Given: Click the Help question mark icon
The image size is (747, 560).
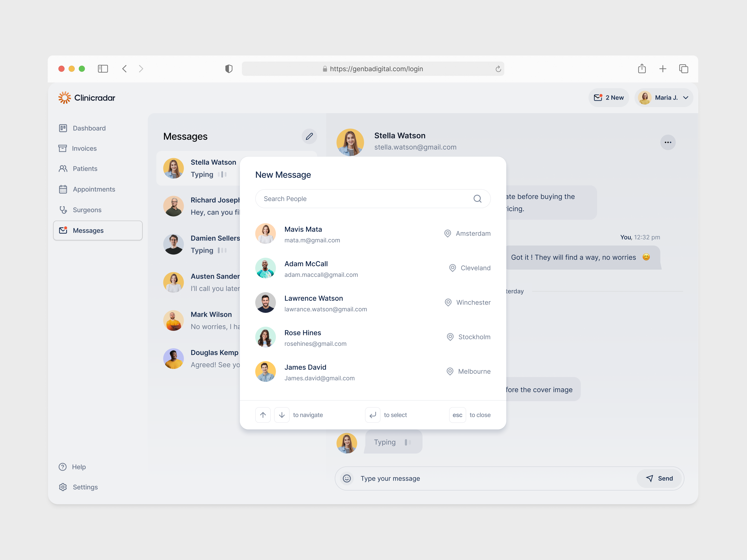Looking at the screenshot, I should [x=63, y=466].
